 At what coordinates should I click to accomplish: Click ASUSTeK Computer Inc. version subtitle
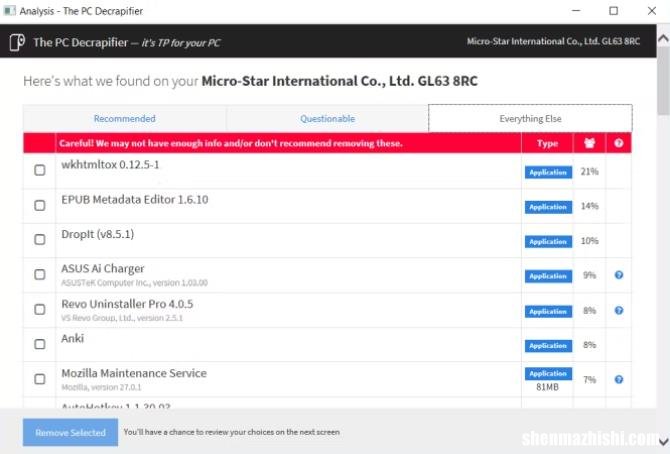click(x=134, y=283)
